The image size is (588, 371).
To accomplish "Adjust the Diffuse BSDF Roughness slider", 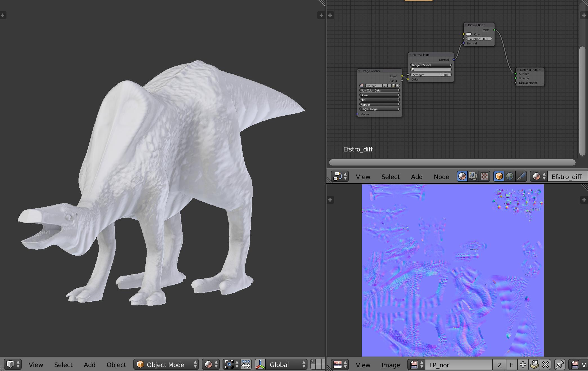I will point(479,39).
